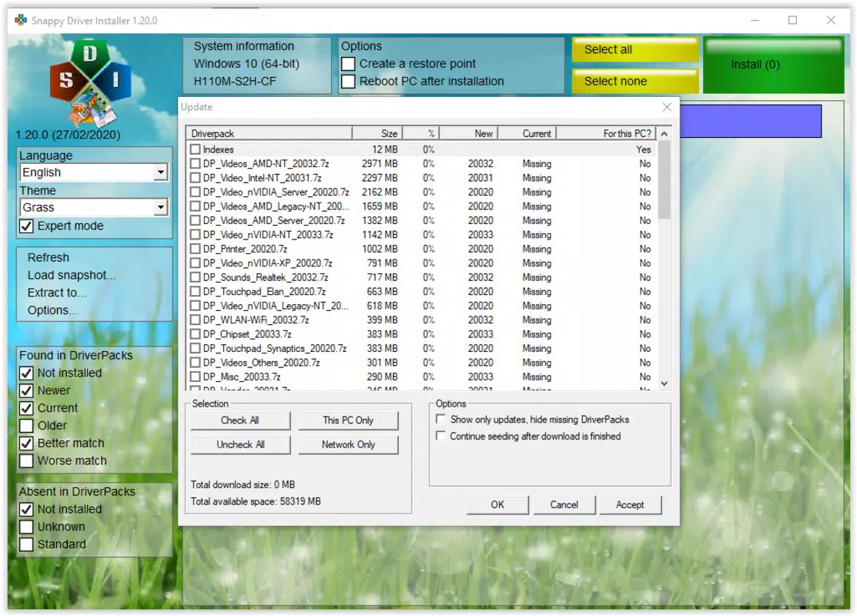The height and width of the screenshot is (616, 857).
Task: Uncheck the Better match filter
Action: click(26, 444)
